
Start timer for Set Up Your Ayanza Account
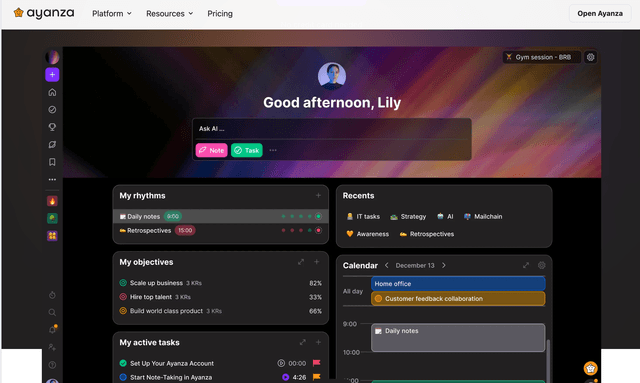point(281,363)
